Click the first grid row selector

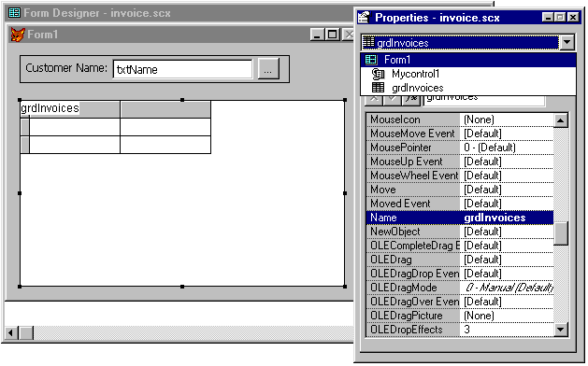[25, 127]
